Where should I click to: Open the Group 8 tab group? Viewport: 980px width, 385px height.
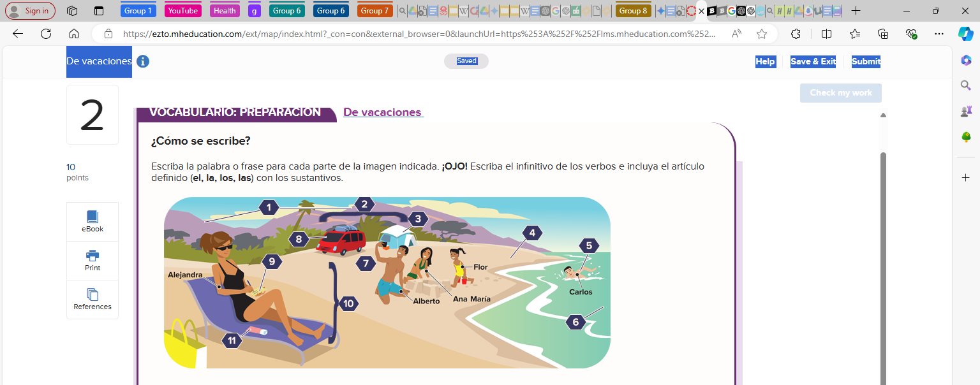pyautogui.click(x=633, y=11)
